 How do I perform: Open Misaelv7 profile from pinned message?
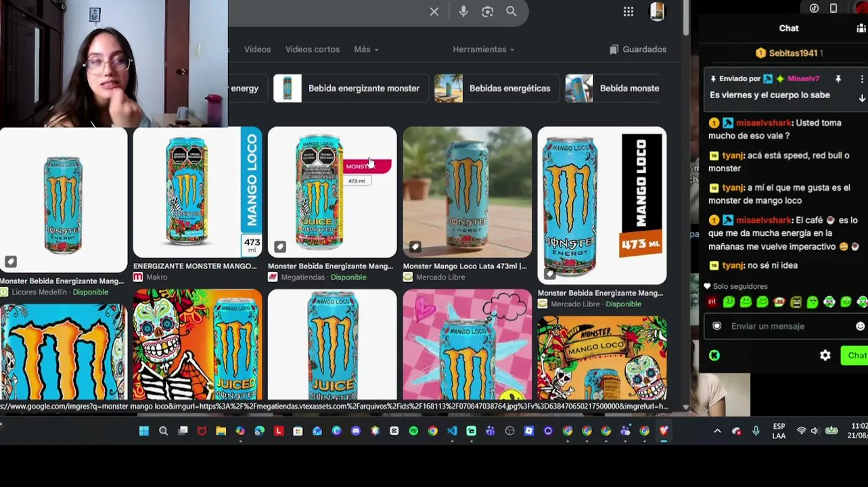[803, 79]
